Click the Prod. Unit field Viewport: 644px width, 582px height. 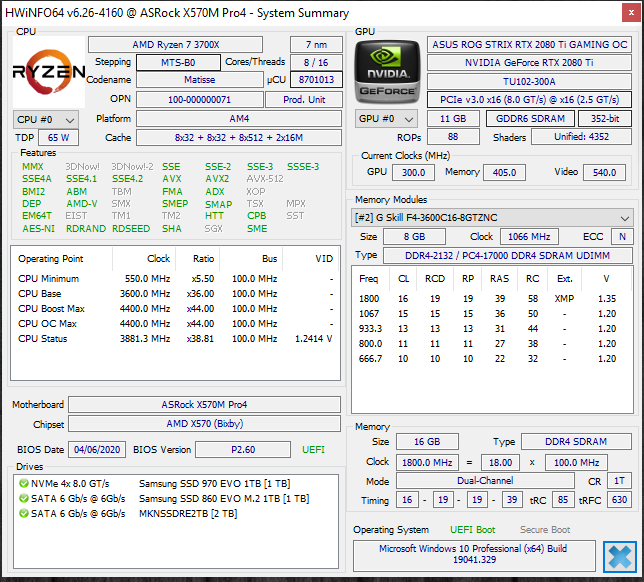[x=304, y=99]
